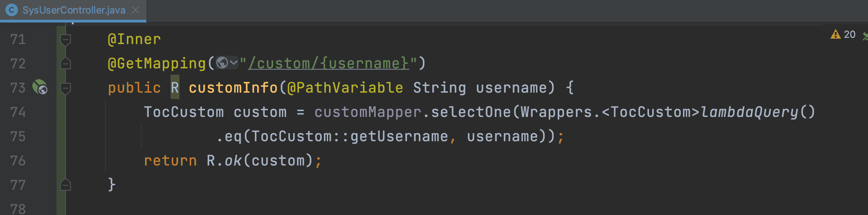Collapse the fold marker on line 71
Viewport: 868px width, 215px height.
pyautogui.click(x=66, y=40)
